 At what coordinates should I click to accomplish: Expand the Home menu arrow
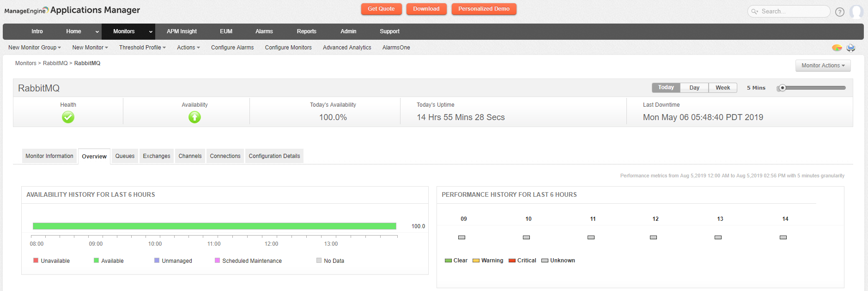[x=97, y=32]
